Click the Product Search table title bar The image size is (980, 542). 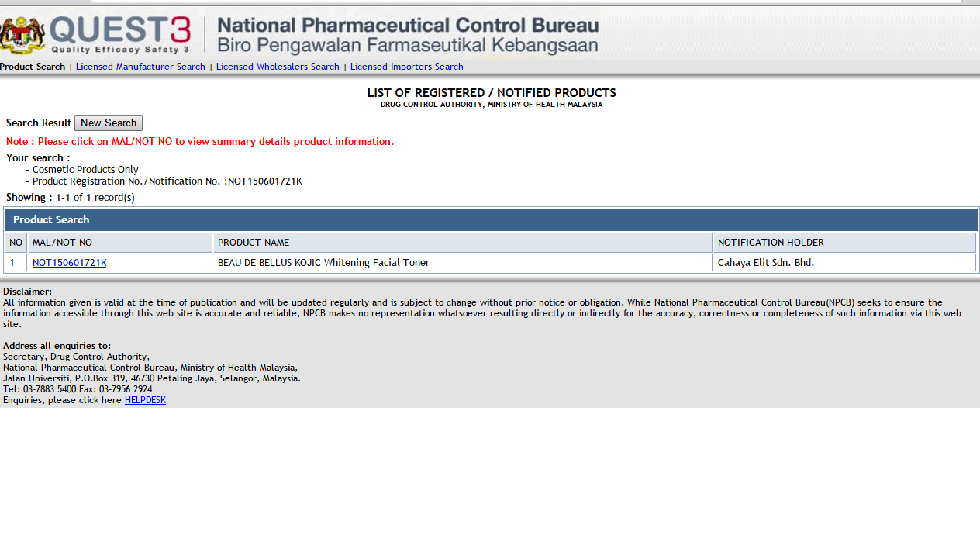click(x=492, y=219)
